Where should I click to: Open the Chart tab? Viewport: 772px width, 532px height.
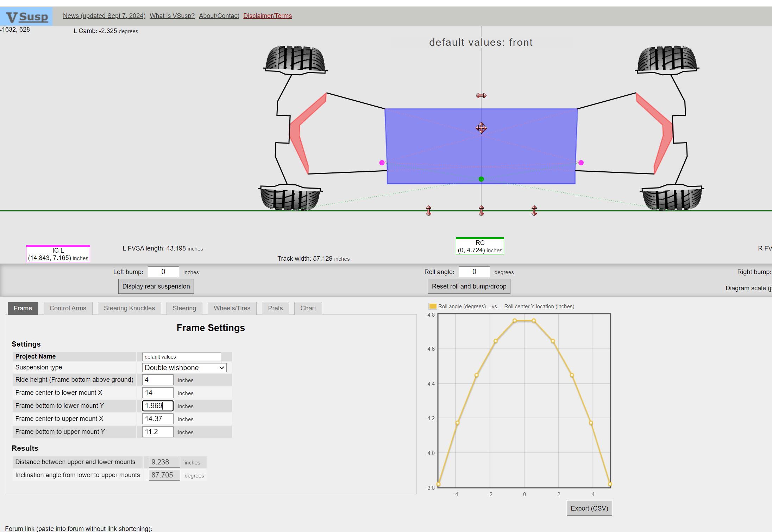click(308, 308)
